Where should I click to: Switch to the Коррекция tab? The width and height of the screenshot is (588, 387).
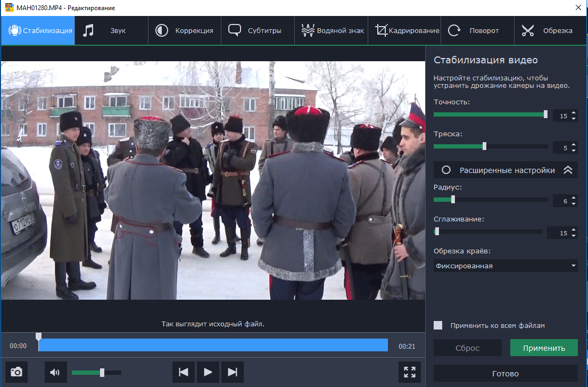point(185,30)
